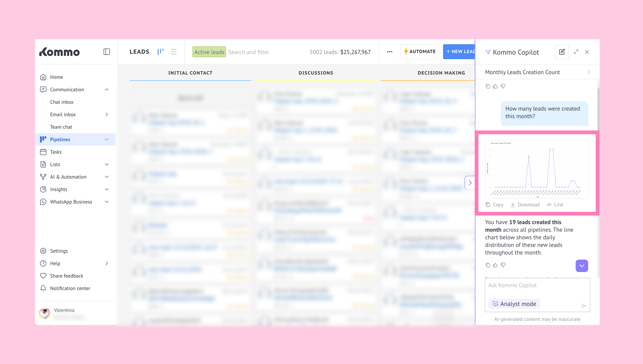Viewport: 643px width, 364px height.
Task: Collapse the Kommo sidebar panel icon
Action: coord(107,52)
